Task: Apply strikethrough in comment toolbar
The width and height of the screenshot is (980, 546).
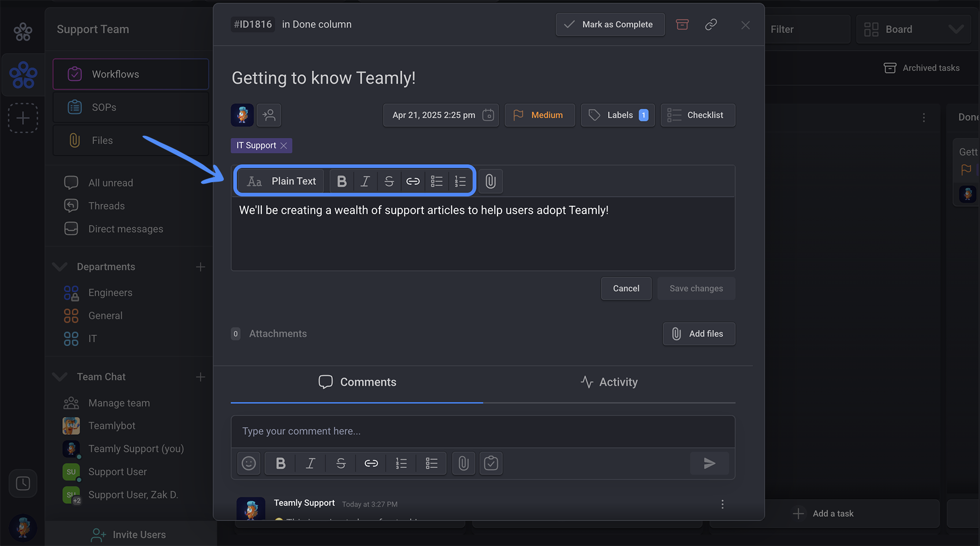Action: click(x=341, y=463)
